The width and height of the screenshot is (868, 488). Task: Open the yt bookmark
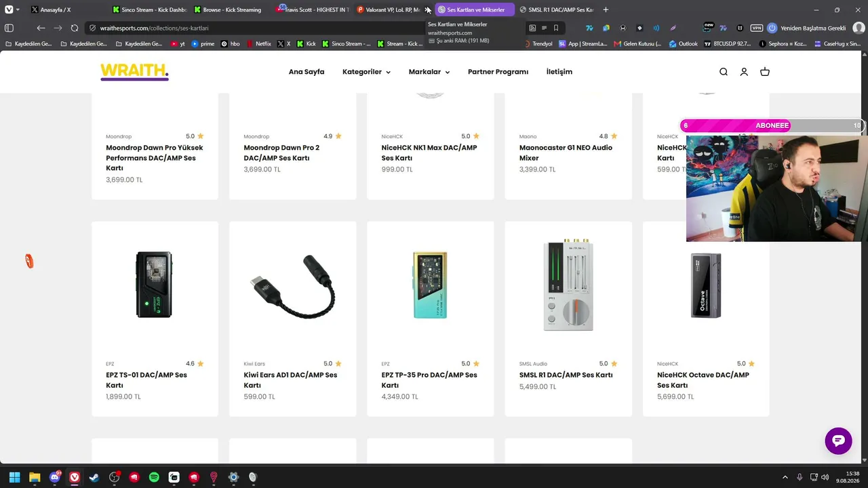[x=178, y=44]
